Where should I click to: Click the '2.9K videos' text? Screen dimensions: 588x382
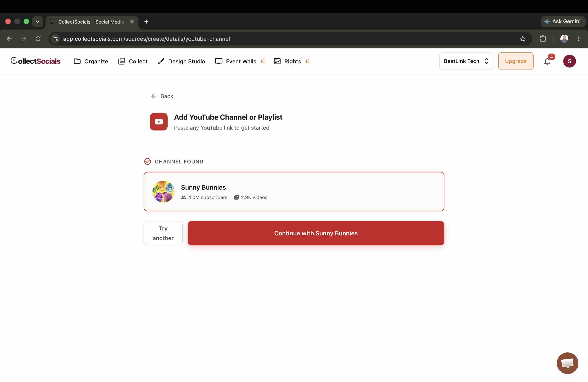(254, 197)
